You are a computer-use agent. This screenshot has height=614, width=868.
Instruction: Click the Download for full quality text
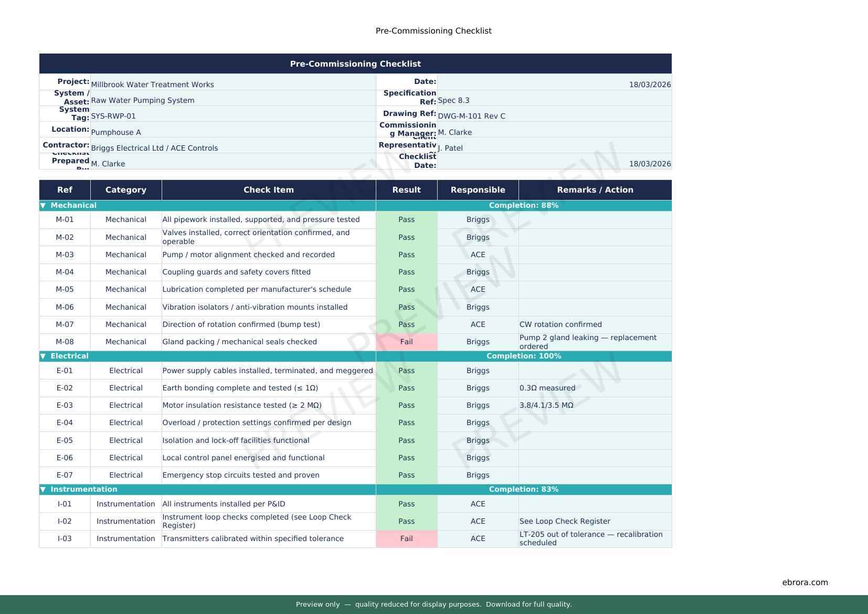(x=528, y=605)
